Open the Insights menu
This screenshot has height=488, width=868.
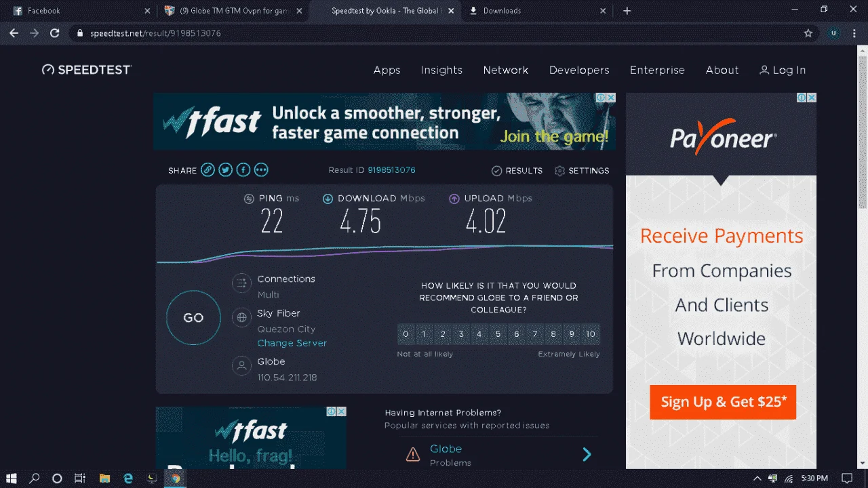pos(441,70)
